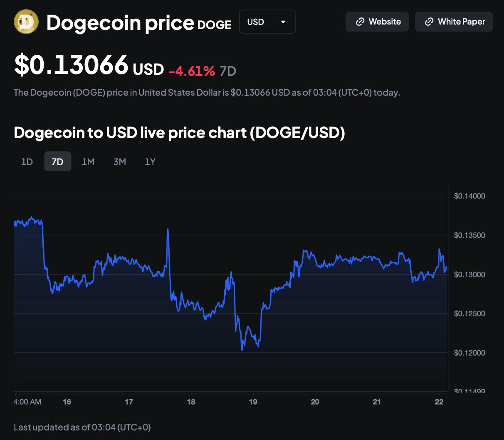Select the 7D timeframe tab
Screen dimensions: 504x440
tap(57, 161)
